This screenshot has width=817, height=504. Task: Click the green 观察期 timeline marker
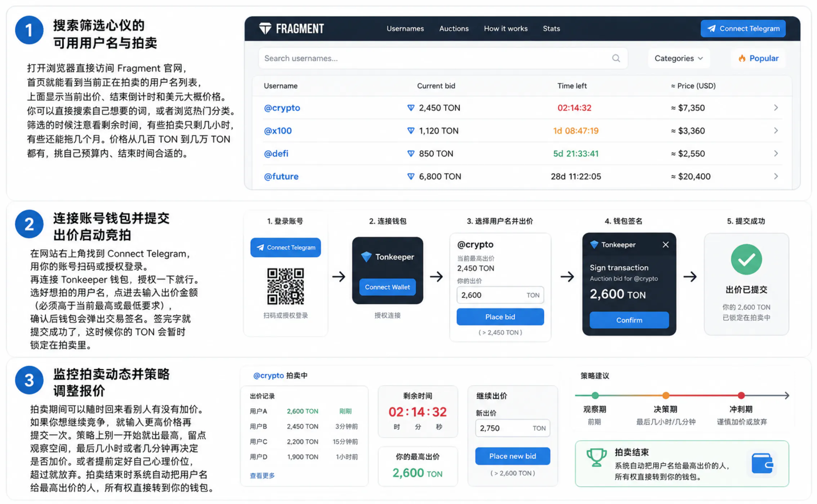coord(595,396)
